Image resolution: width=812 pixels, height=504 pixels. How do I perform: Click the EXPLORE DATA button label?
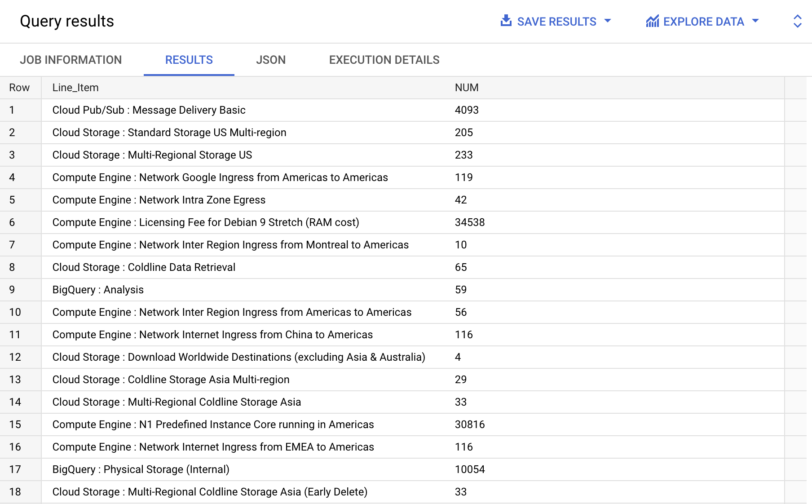[703, 22]
